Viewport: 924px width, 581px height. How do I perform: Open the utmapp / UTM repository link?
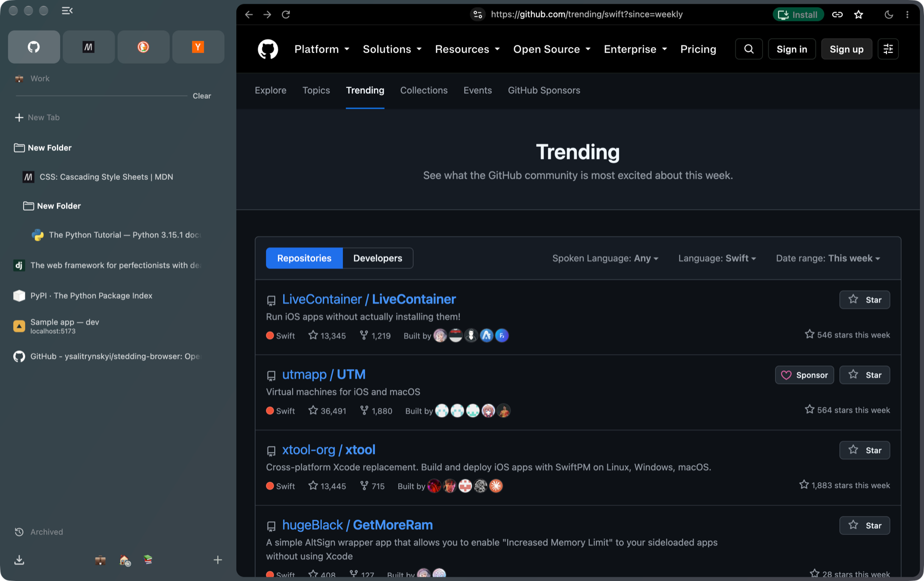(x=324, y=374)
